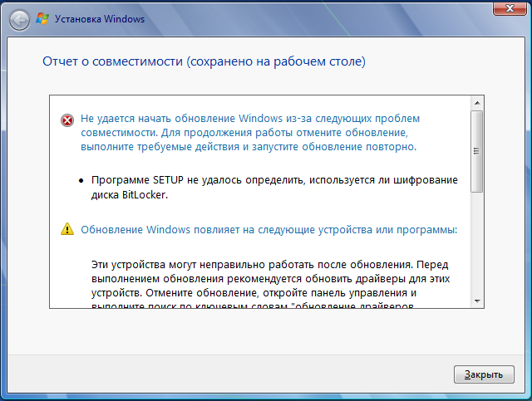532x401 pixels.
Task: Click the text "Не удается начать обновление Windows"
Action: pyautogui.click(x=181, y=119)
